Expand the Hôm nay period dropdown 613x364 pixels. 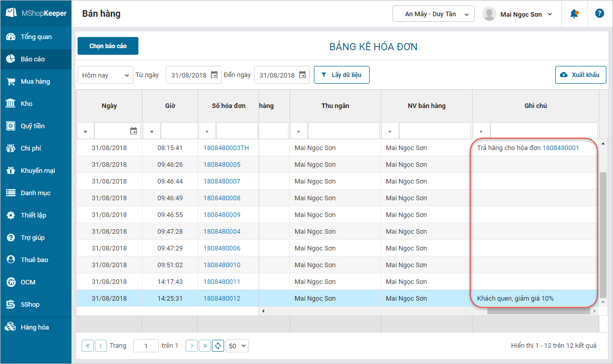tap(105, 75)
